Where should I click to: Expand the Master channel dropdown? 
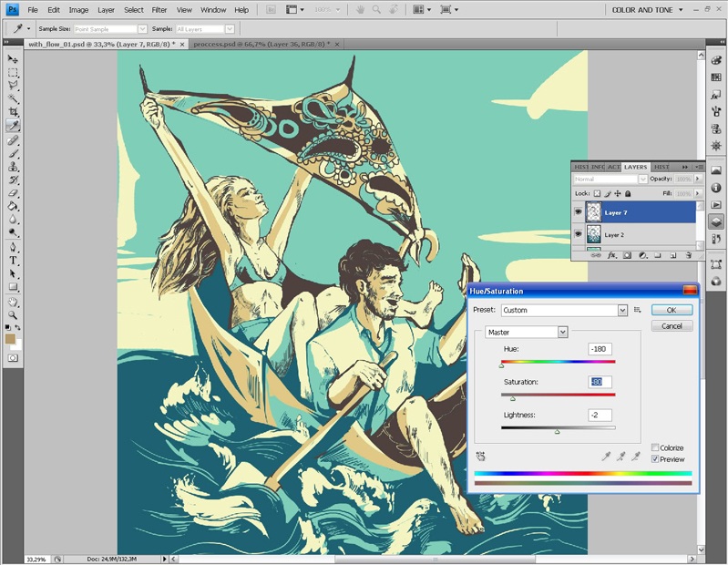click(562, 333)
